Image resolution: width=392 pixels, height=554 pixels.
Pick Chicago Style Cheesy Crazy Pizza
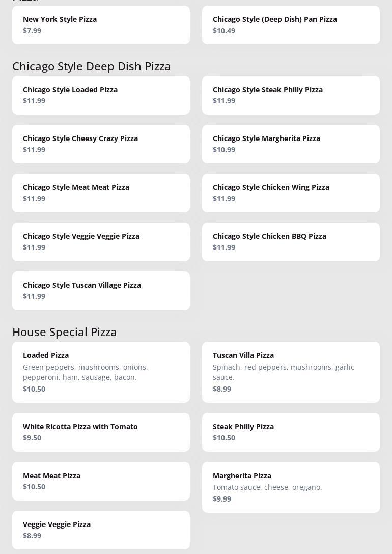[101, 144]
